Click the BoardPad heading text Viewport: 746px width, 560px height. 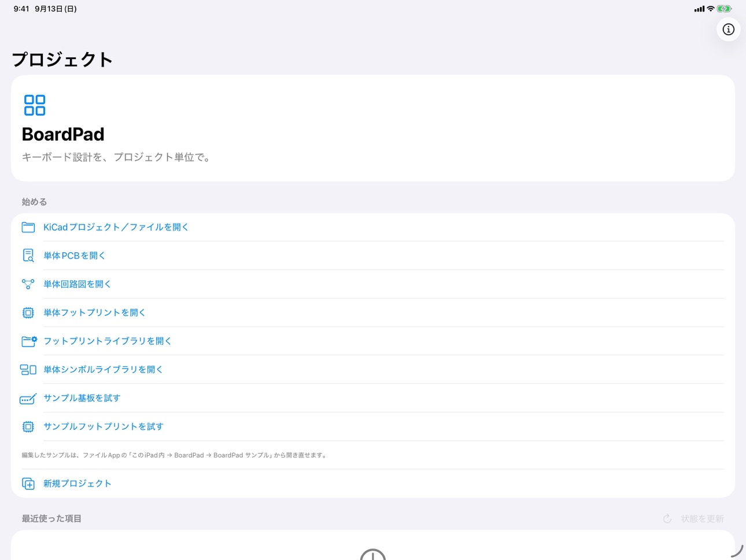point(63,134)
